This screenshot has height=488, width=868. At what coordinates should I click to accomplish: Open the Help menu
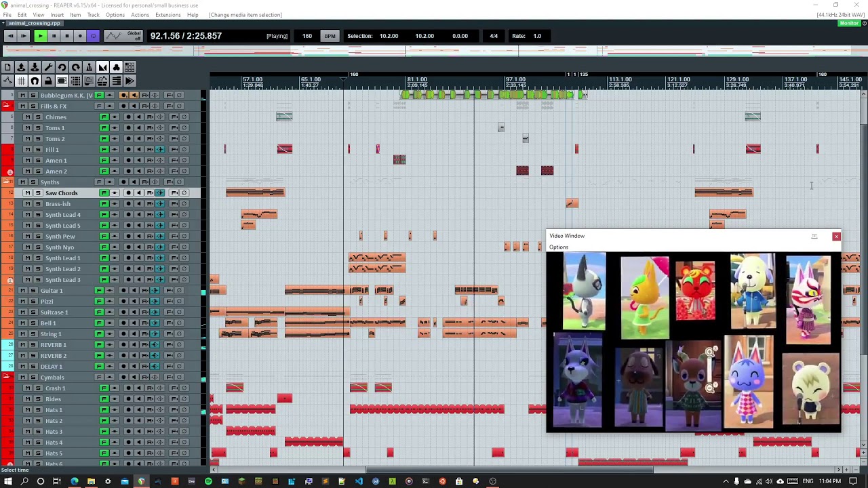pos(193,15)
